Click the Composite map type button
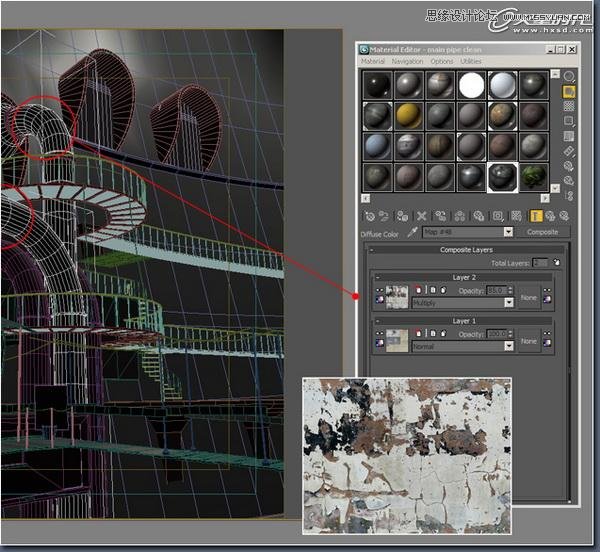 (542, 232)
